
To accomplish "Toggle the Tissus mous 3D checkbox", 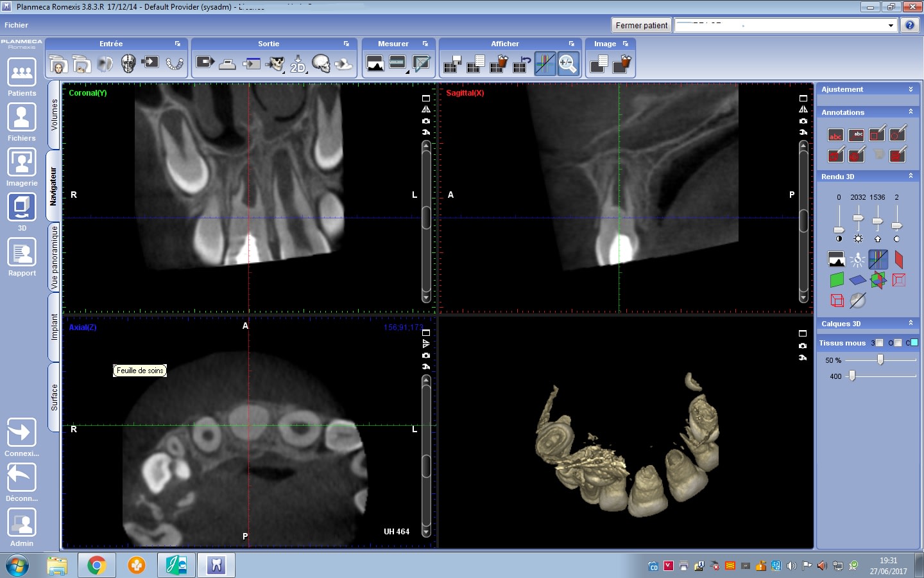I will click(880, 343).
